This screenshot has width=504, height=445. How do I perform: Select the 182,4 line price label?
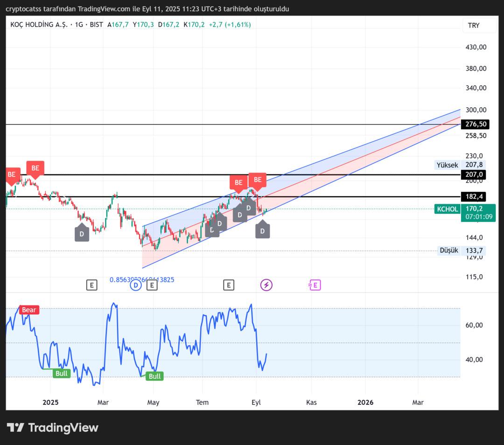click(x=474, y=197)
